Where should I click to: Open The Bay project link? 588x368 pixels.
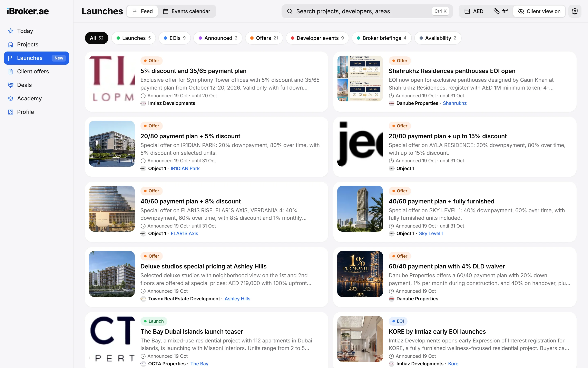(199, 364)
